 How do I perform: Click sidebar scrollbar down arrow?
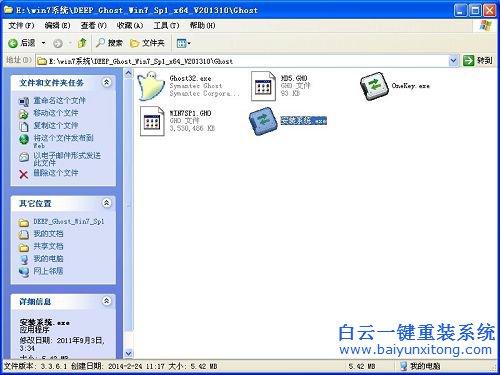pyautogui.click(x=128, y=353)
